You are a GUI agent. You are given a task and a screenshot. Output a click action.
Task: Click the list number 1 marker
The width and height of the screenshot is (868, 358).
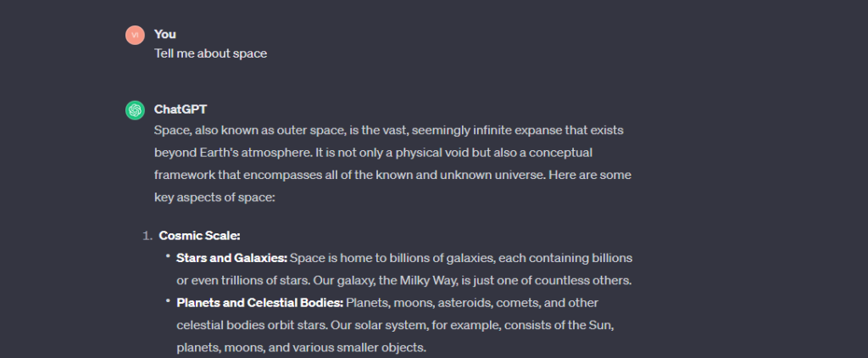pyautogui.click(x=146, y=236)
